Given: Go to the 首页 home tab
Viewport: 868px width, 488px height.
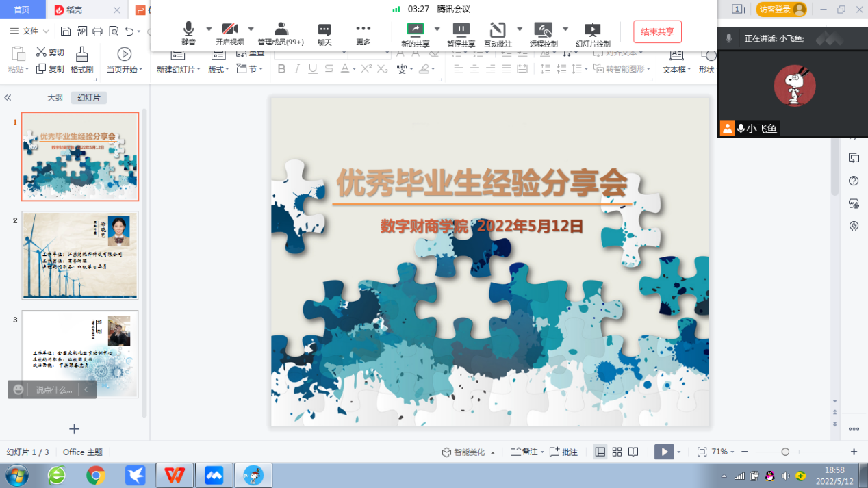Looking at the screenshot, I should pyautogui.click(x=22, y=10).
